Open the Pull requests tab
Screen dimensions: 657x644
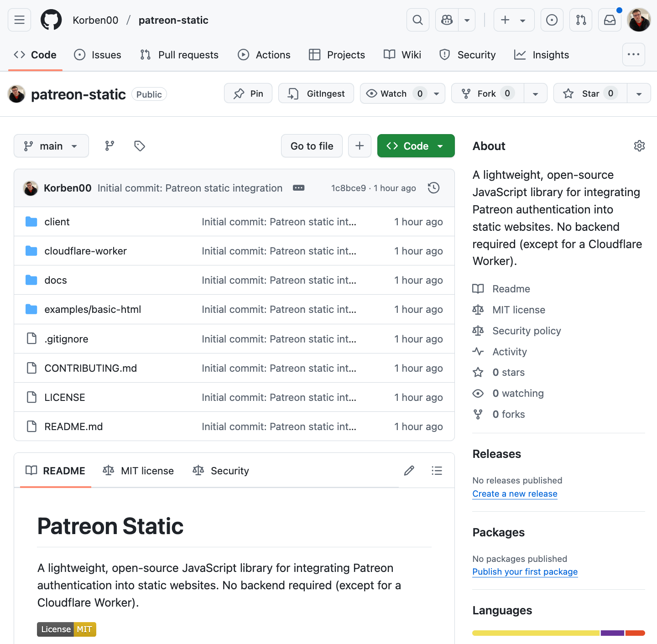(179, 55)
